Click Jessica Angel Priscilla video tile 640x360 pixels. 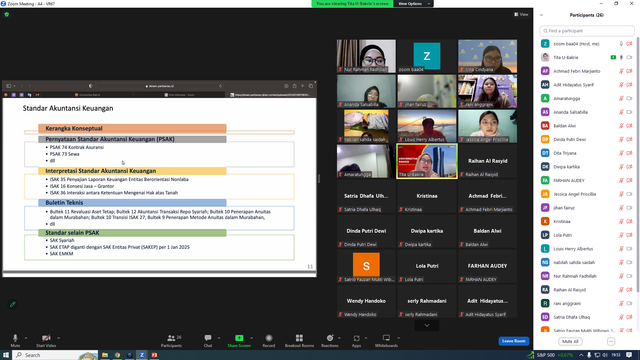[x=487, y=126]
